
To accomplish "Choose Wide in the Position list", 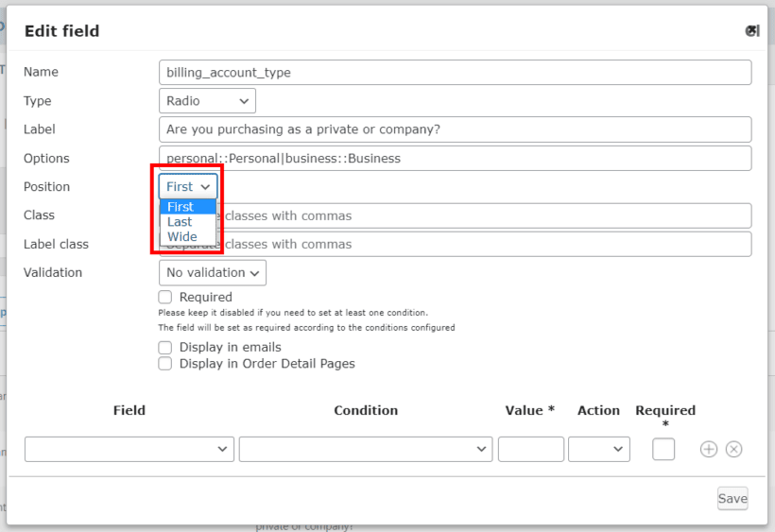I will pos(182,237).
